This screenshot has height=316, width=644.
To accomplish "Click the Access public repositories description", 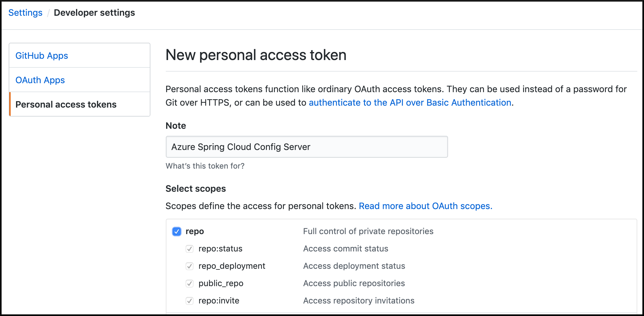I will point(354,283).
